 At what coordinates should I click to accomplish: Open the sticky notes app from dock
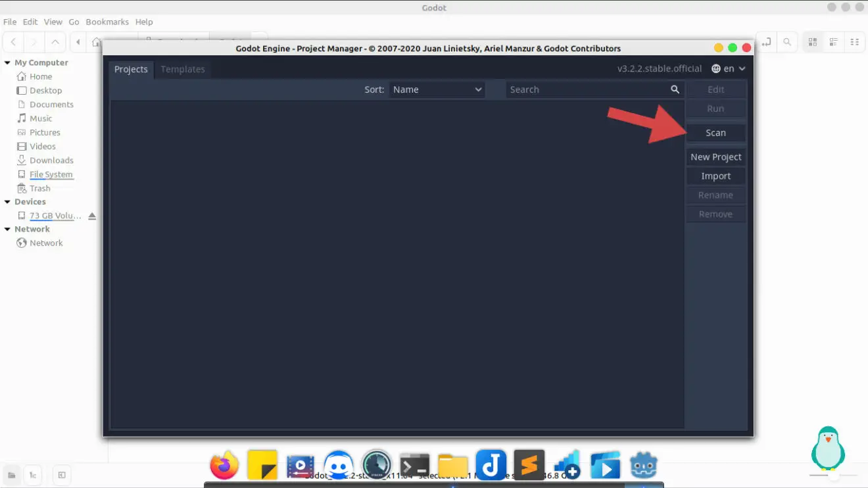(x=262, y=466)
